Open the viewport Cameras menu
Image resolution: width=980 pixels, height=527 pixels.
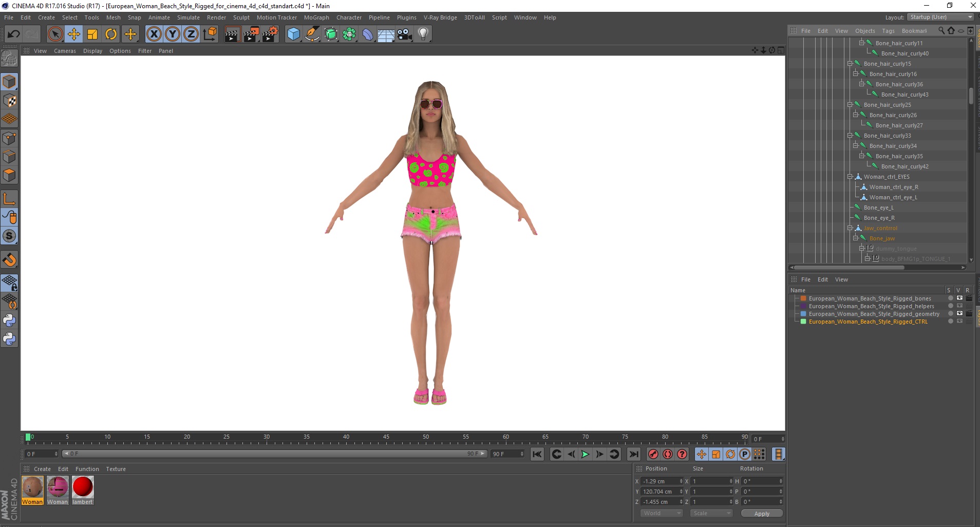click(65, 51)
